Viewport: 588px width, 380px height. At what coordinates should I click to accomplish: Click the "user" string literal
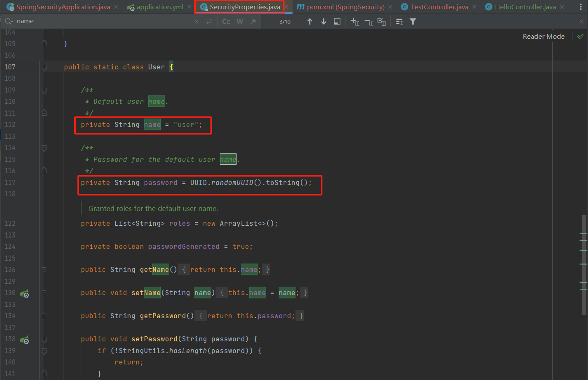click(x=186, y=125)
